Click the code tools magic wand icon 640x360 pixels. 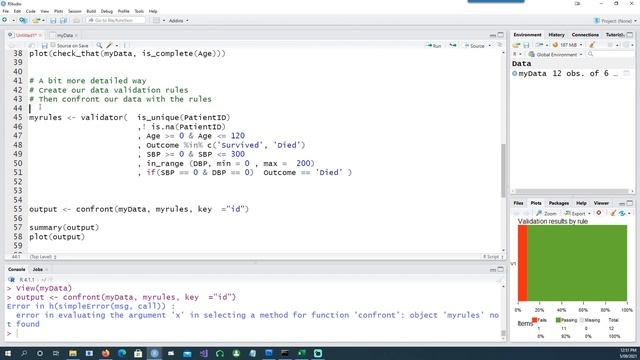coord(109,45)
